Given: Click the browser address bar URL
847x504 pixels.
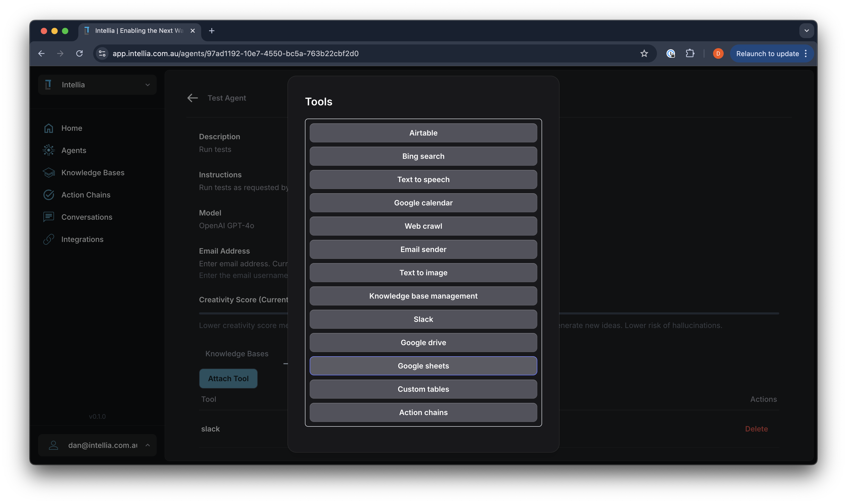Looking at the screenshot, I should [x=235, y=53].
